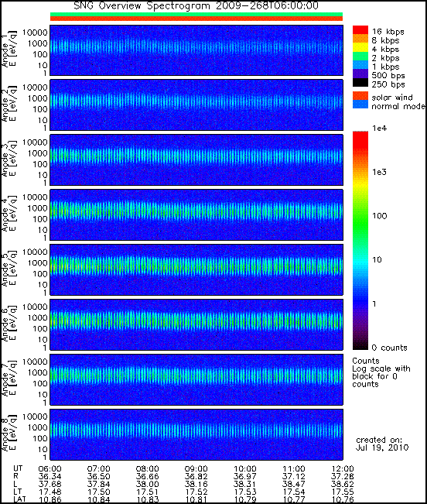Click the 09:00 UT tick label
The width and height of the screenshot is (427, 504).
tap(196, 468)
